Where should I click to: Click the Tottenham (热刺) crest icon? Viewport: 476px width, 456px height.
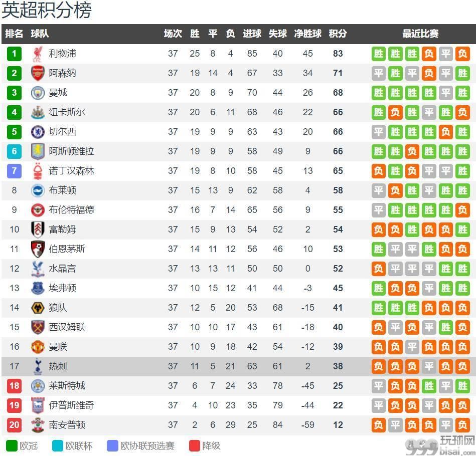(x=38, y=366)
